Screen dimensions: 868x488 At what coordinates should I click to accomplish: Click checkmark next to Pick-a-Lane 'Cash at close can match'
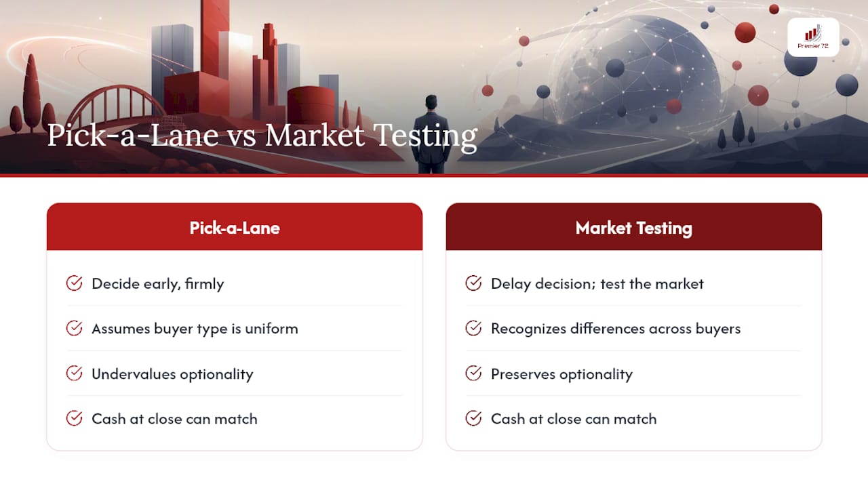(x=74, y=419)
